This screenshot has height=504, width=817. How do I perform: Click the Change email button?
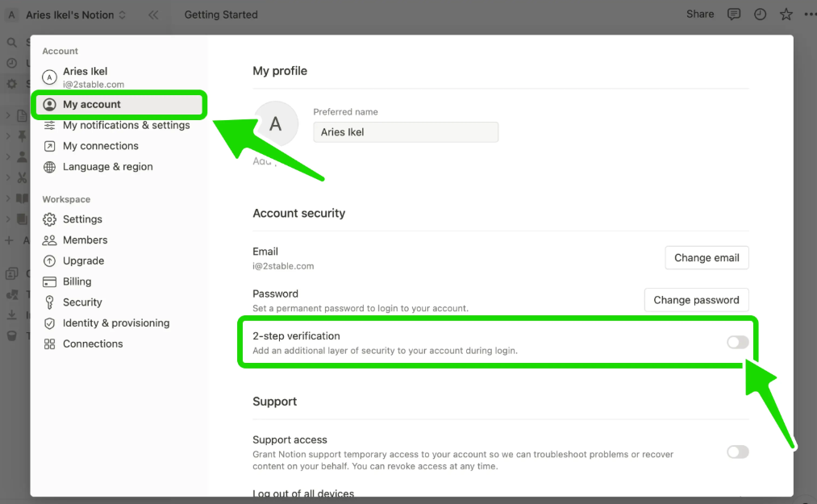[707, 258]
